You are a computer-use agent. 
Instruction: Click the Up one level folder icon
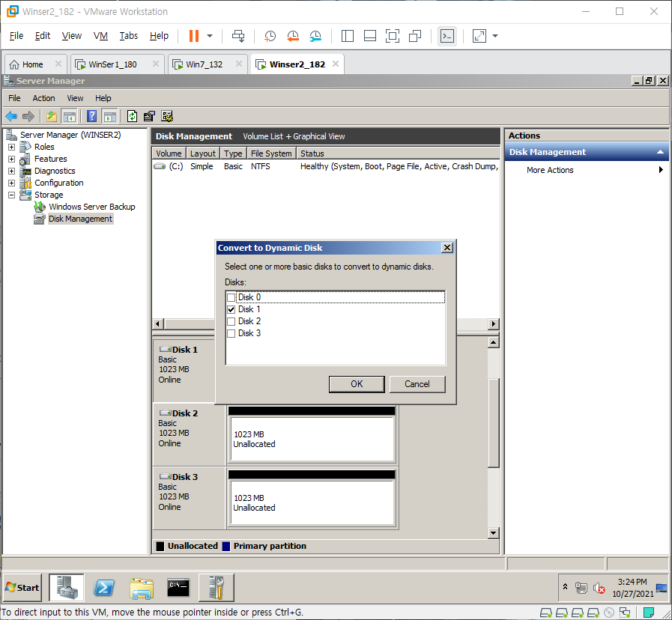[52, 116]
